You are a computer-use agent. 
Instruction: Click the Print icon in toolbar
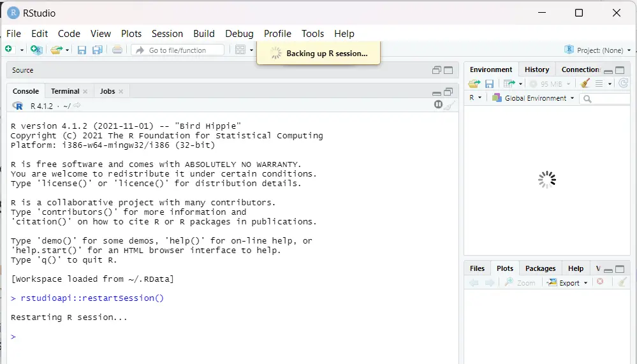pyautogui.click(x=117, y=50)
